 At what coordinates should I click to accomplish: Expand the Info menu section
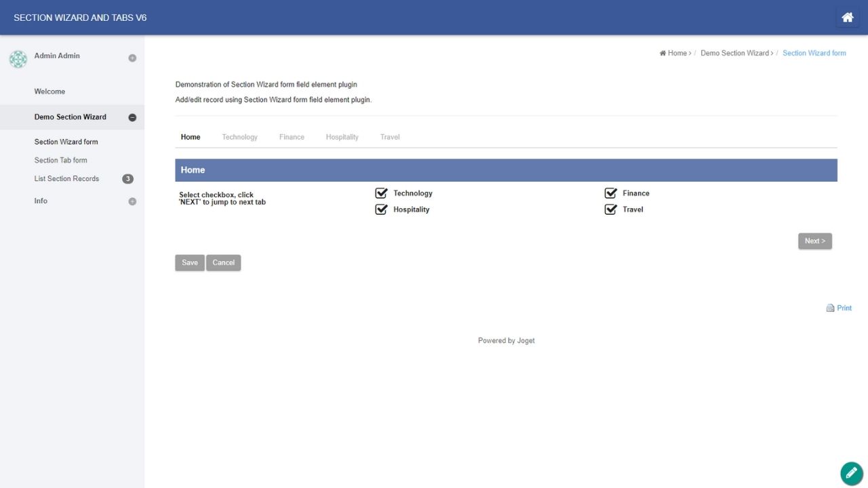(x=132, y=201)
